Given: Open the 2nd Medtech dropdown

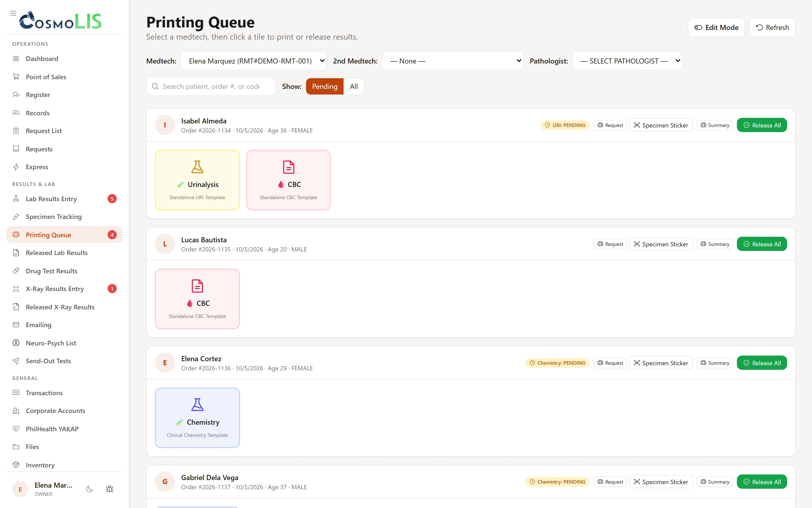Looking at the screenshot, I should pyautogui.click(x=452, y=61).
